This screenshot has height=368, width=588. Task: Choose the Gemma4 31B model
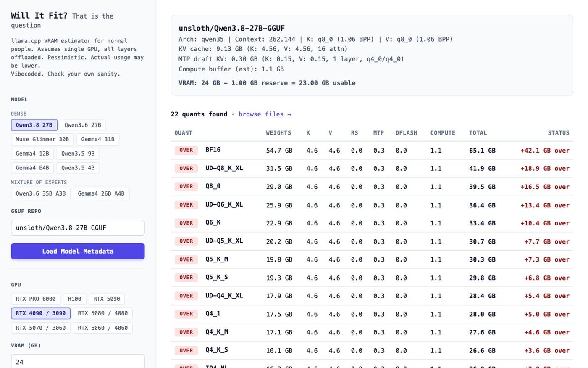click(x=98, y=139)
